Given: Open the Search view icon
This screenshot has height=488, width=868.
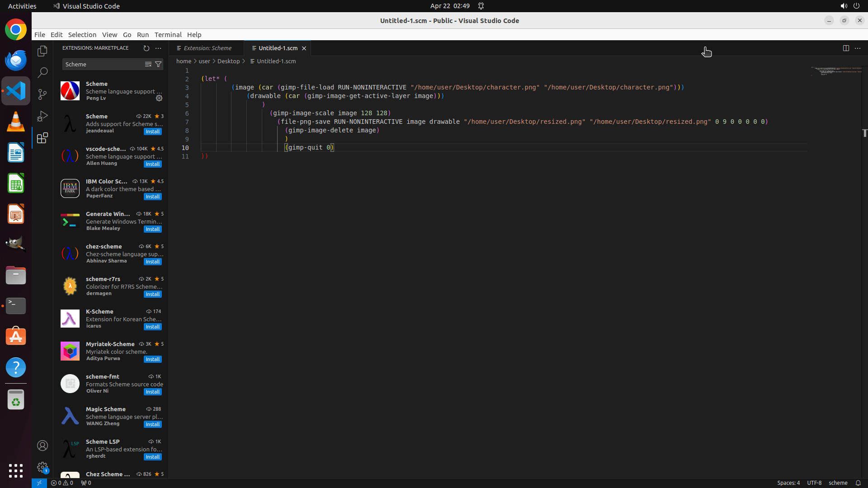Looking at the screenshot, I should (42, 72).
